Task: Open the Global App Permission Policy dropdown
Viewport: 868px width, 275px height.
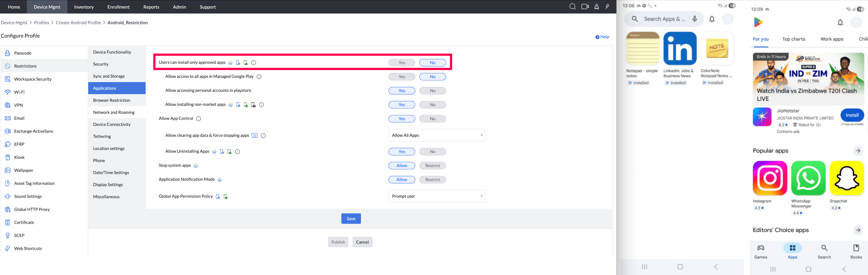Action: [437, 196]
